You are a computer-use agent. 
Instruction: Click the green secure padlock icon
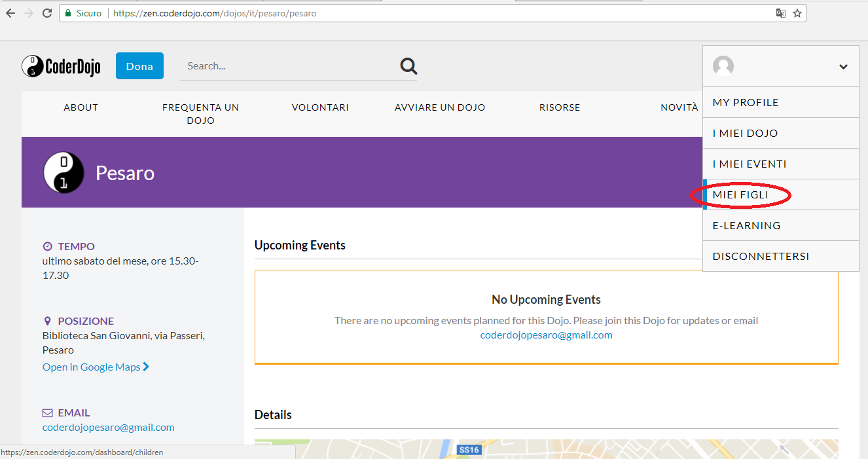pyautogui.click(x=67, y=13)
